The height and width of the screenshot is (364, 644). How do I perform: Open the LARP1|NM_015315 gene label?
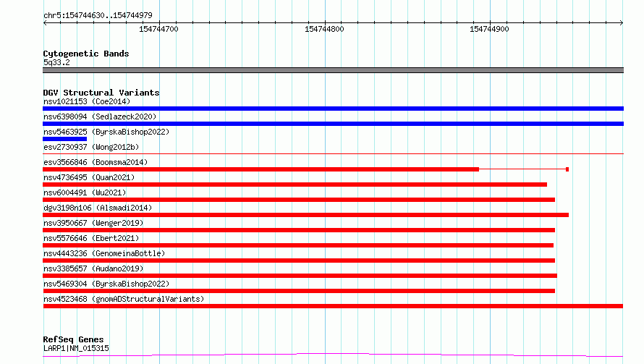76,348
